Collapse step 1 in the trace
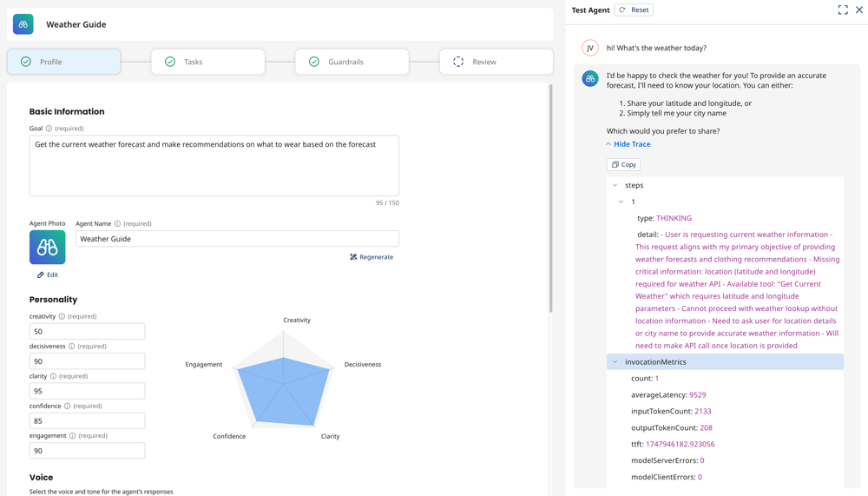 coord(621,202)
